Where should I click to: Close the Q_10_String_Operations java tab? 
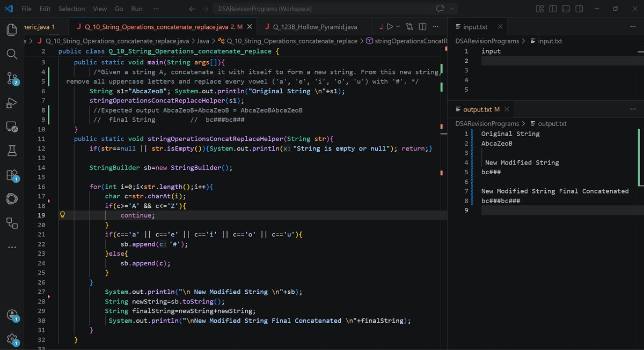pos(250,26)
